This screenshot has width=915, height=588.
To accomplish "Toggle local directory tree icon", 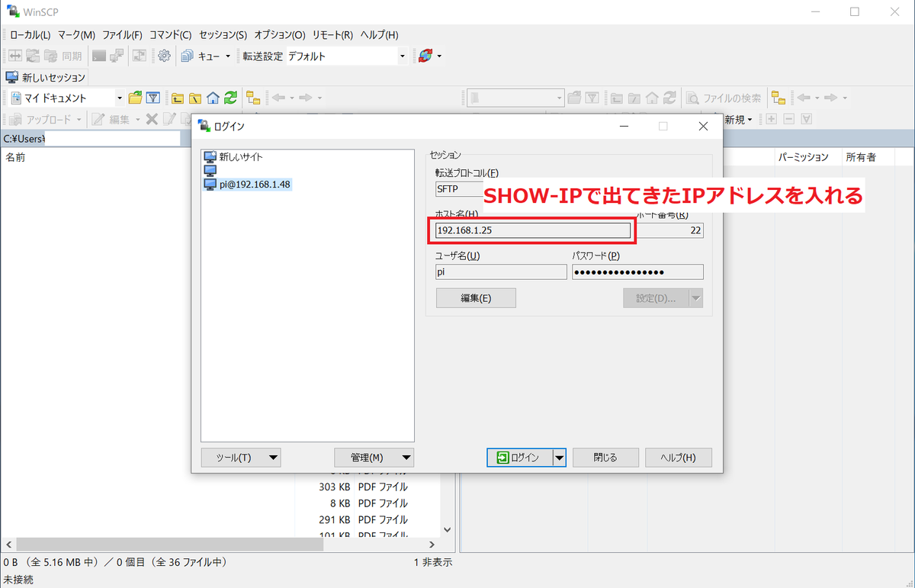I will point(253,98).
